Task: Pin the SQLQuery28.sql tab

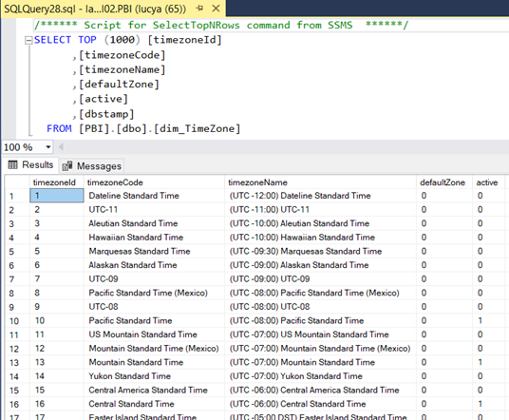Action: 199,9
